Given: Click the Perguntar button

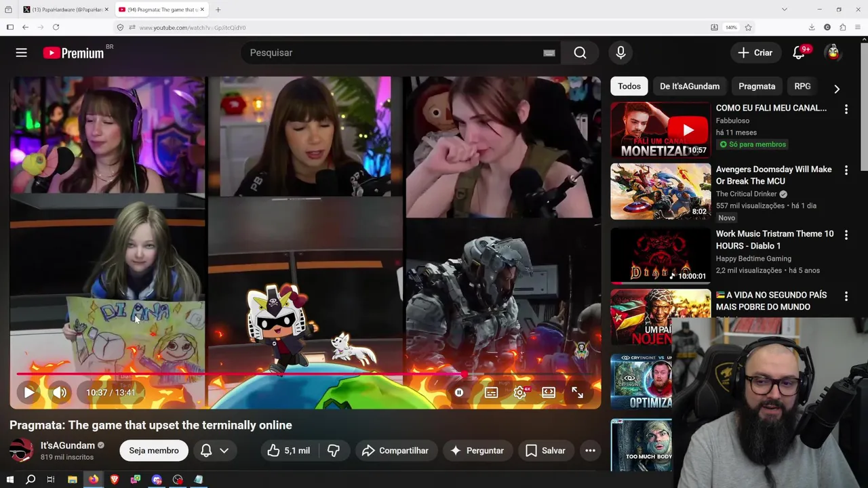Looking at the screenshot, I should [477, 451].
